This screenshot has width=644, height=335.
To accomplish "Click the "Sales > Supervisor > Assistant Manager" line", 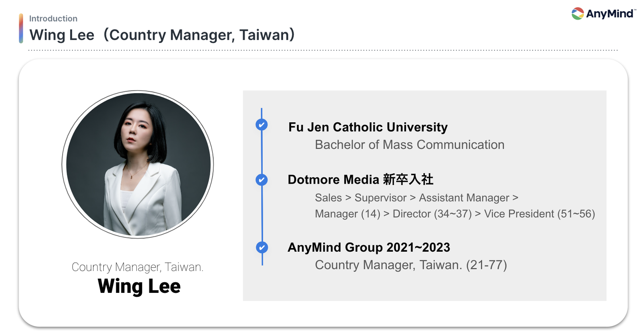I will point(416,198).
